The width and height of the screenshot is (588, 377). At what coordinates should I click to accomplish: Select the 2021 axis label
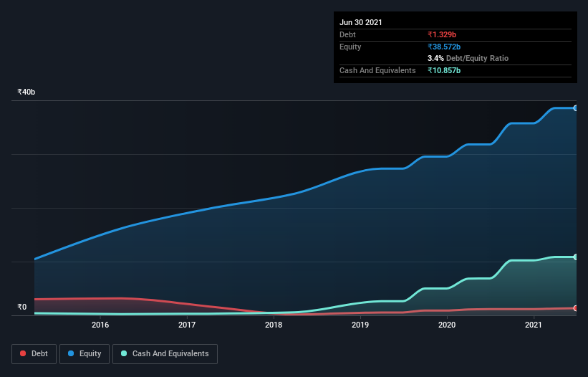pos(534,325)
